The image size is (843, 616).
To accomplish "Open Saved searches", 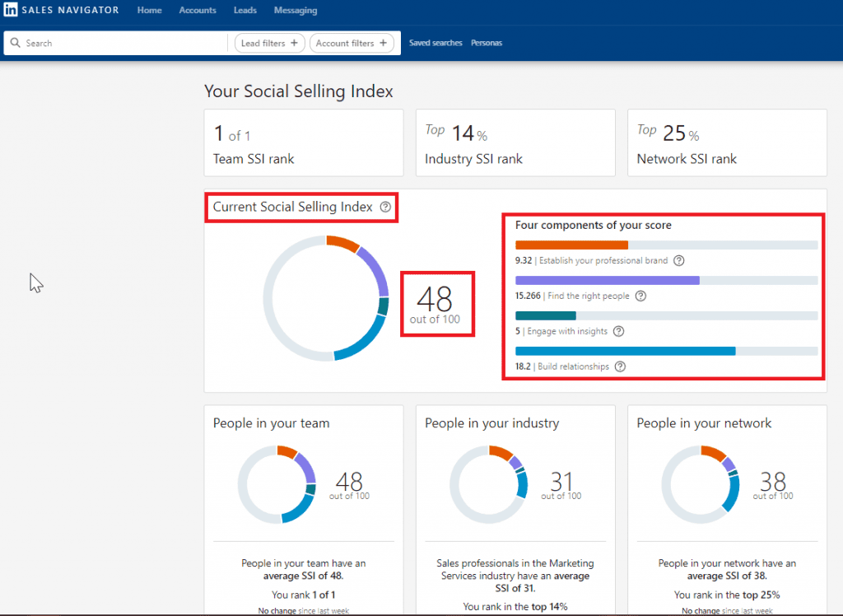I will (x=435, y=42).
